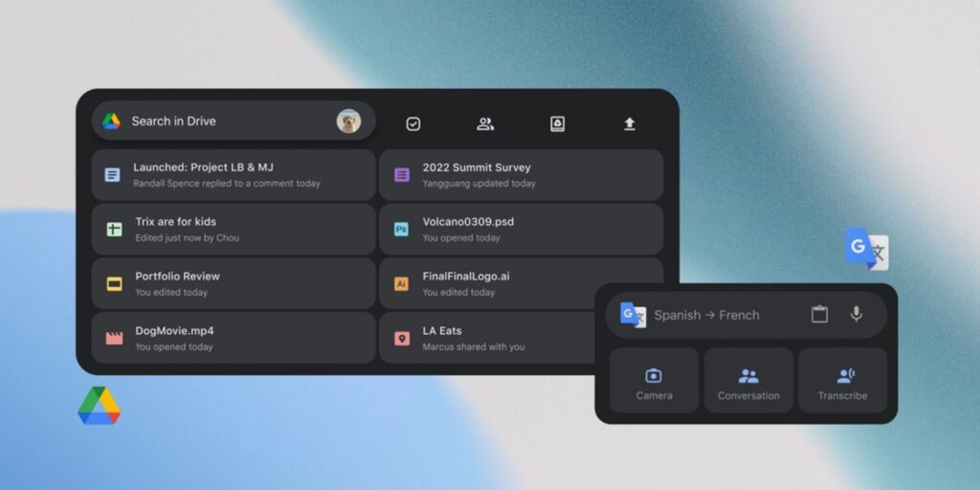Click the Sheets icon beside Trix are for kids
The image size is (980, 490).
coord(114,230)
